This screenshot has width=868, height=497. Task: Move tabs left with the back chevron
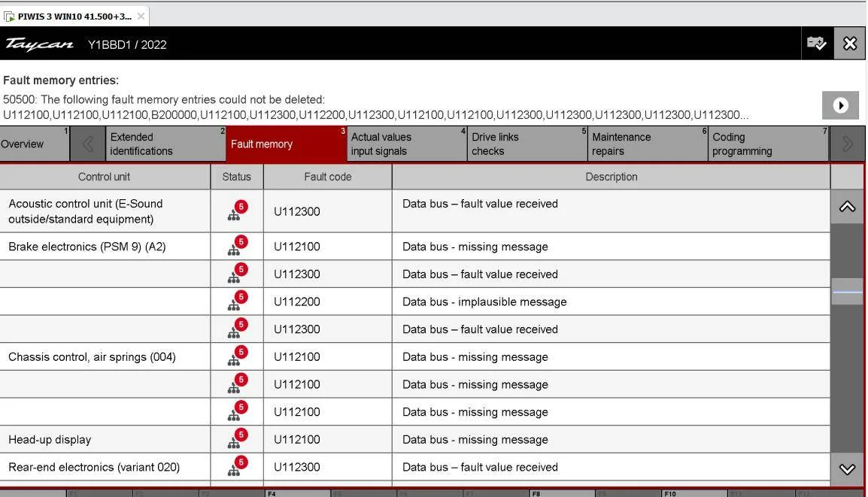pyautogui.click(x=87, y=144)
